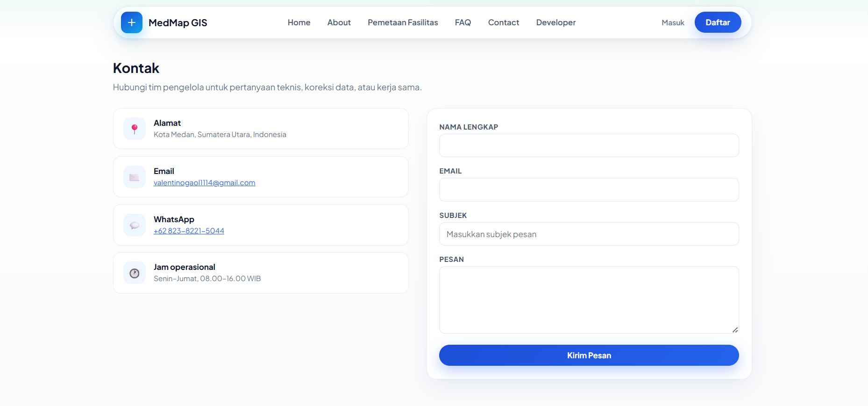This screenshot has width=868, height=406.
Task: Click the red pin Alamat icon
Action: pyautogui.click(x=135, y=129)
